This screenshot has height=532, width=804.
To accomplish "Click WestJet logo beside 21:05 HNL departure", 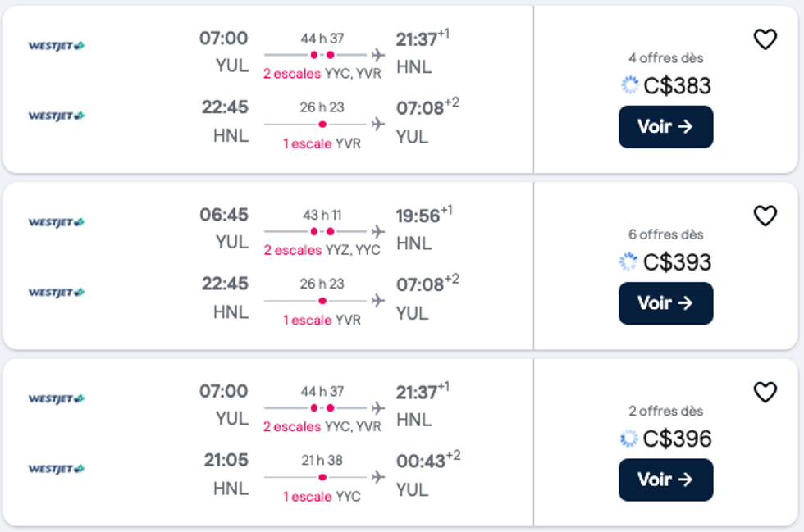I will (57, 469).
